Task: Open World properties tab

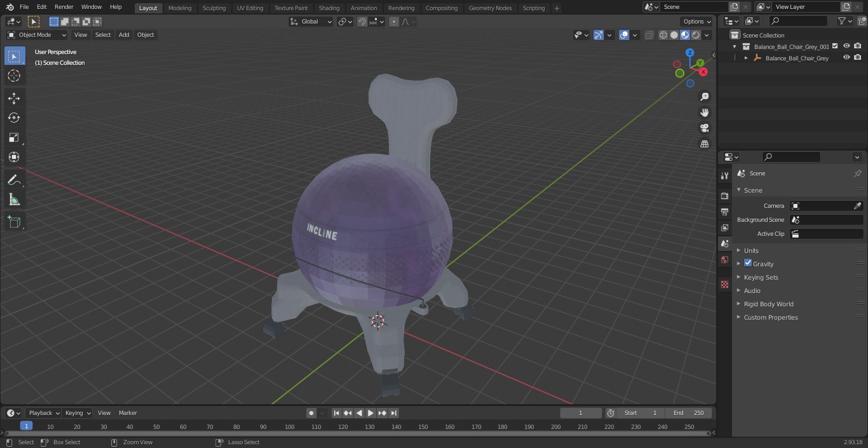Action: click(x=724, y=259)
